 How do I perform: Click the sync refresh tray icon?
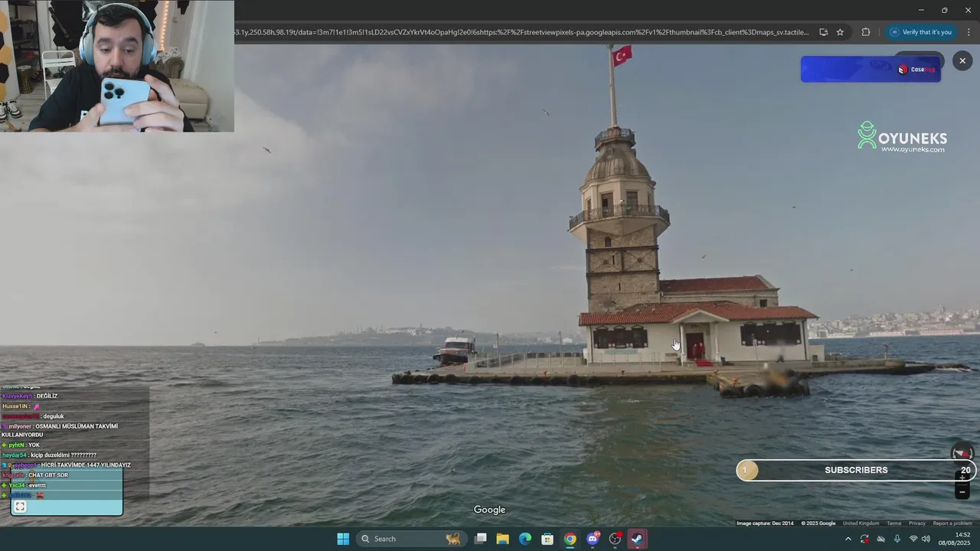864,539
